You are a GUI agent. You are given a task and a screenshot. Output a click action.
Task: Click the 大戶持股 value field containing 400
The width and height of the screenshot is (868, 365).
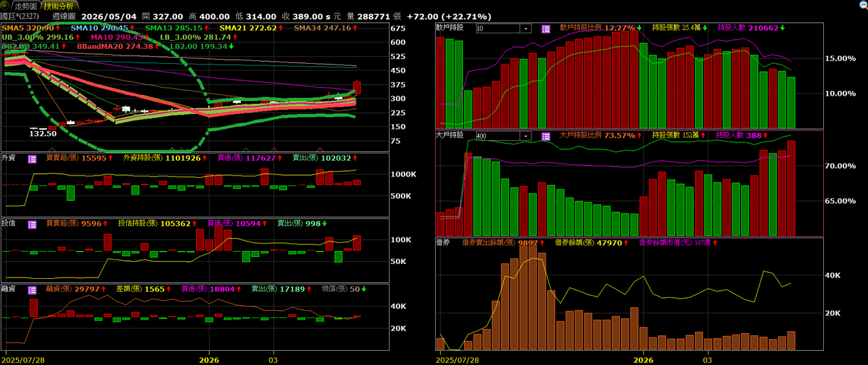(497, 136)
